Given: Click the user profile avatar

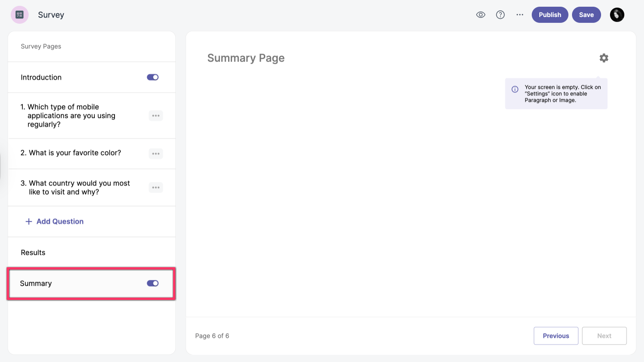Looking at the screenshot, I should coord(617,15).
